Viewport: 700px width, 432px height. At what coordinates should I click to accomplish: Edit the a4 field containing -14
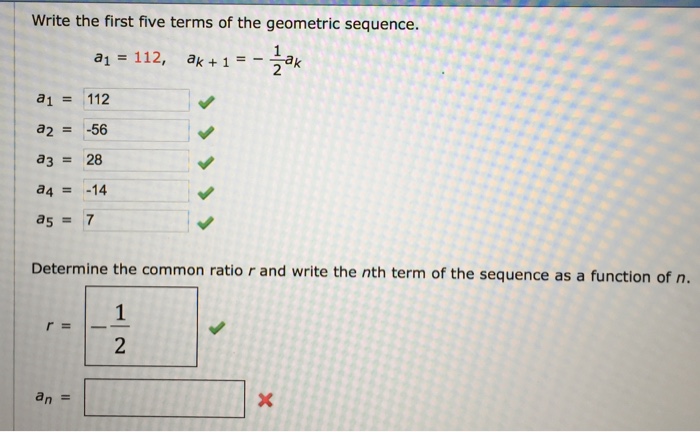coord(136,191)
